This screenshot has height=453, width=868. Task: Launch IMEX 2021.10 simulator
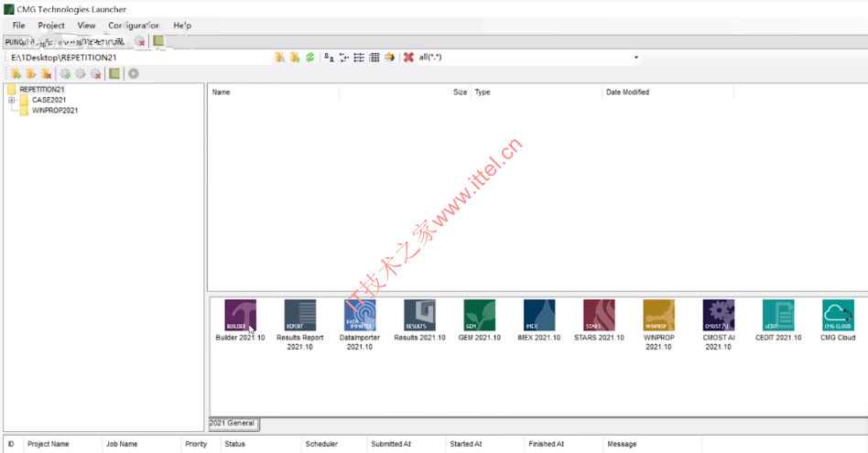(x=539, y=320)
